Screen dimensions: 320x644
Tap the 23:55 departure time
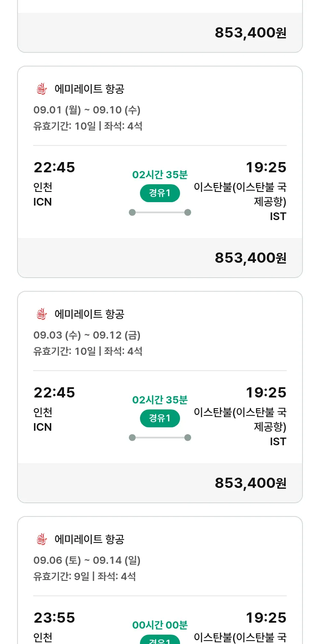tap(54, 618)
